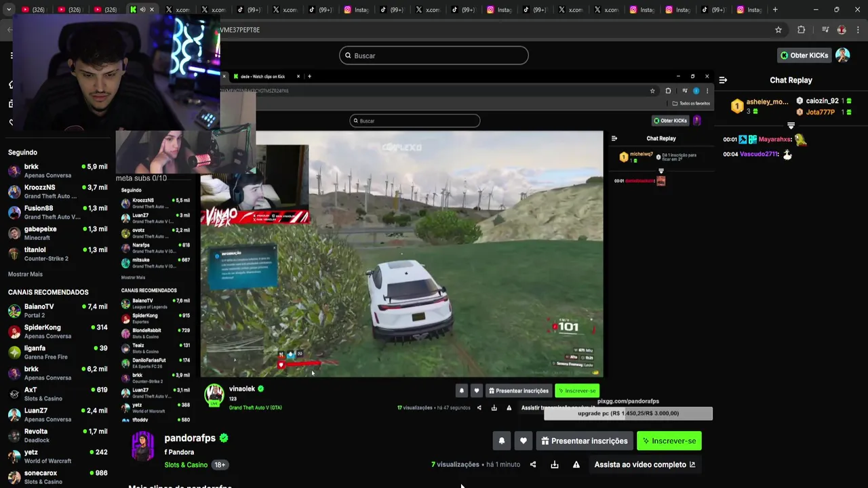This screenshot has width=868, height=488.
Task: Click the inner window bookmark star
Action: click(652, 91)
